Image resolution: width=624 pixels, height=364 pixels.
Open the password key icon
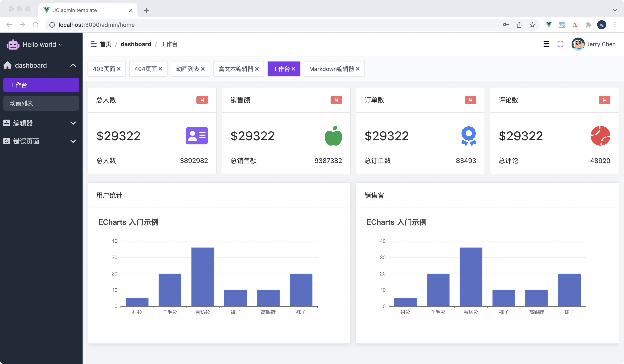pos(506,25)
